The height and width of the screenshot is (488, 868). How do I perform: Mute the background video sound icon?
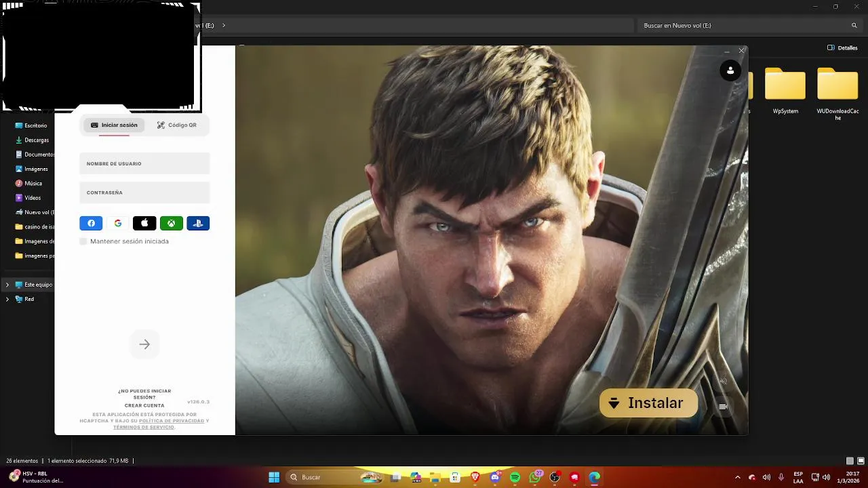click(723, 382)
